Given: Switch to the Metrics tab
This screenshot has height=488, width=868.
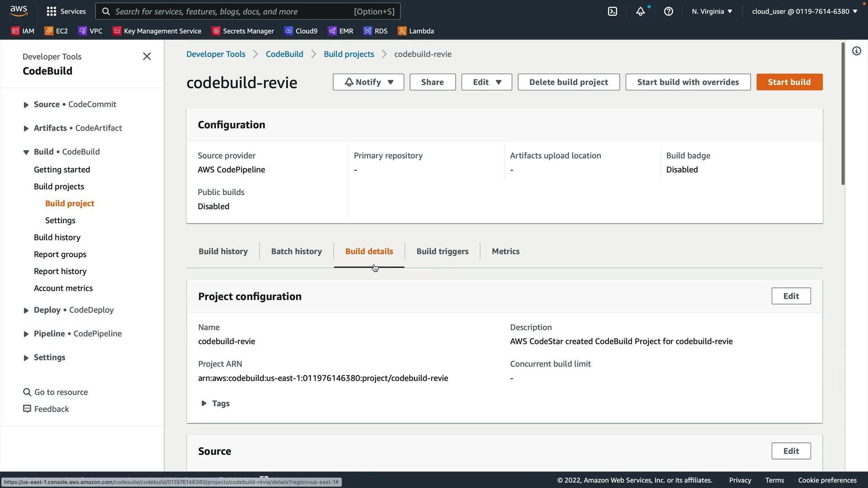Looking at the screenshot, I should pos(505,251).
